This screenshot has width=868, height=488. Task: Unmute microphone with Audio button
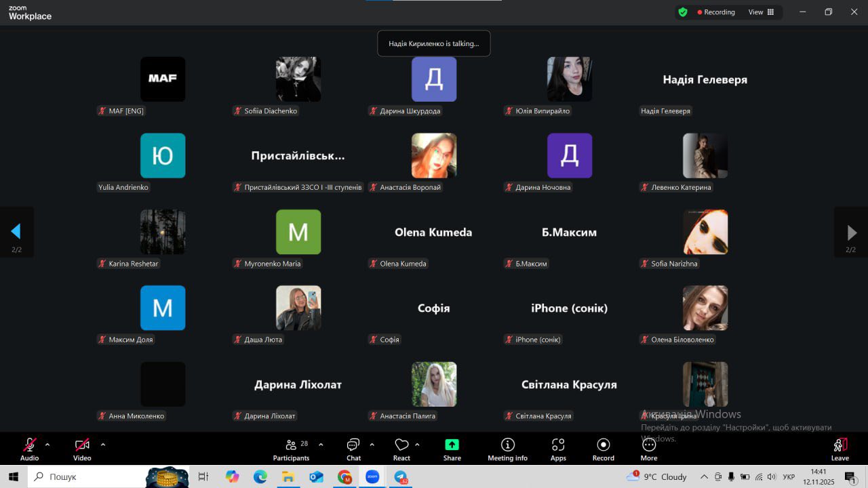point(29,449)
